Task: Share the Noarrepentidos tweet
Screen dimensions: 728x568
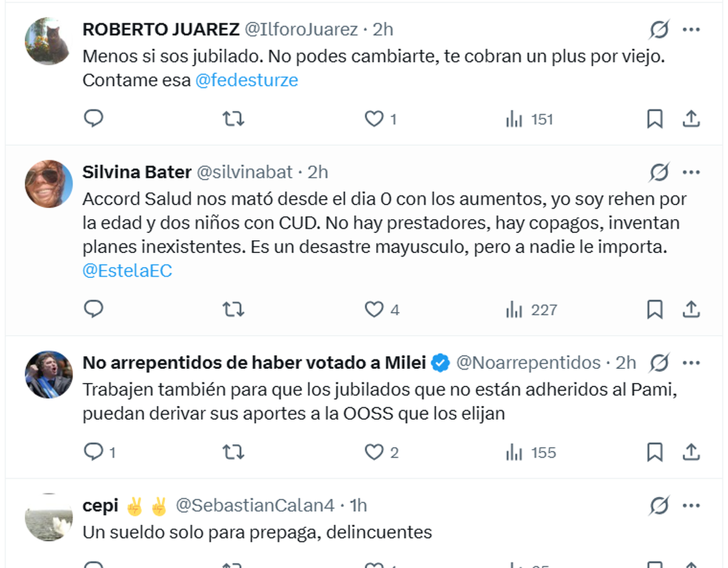Action: [x=692, y=452]
